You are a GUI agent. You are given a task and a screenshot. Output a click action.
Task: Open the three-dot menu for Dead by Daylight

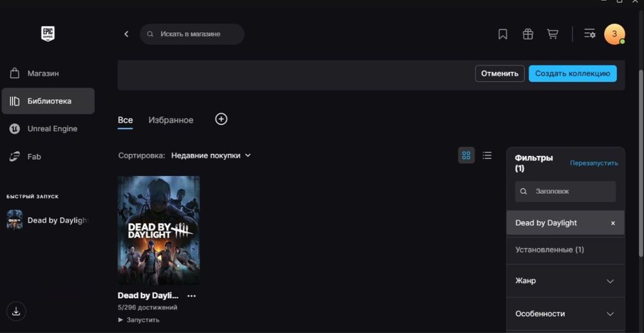(191, 296)
